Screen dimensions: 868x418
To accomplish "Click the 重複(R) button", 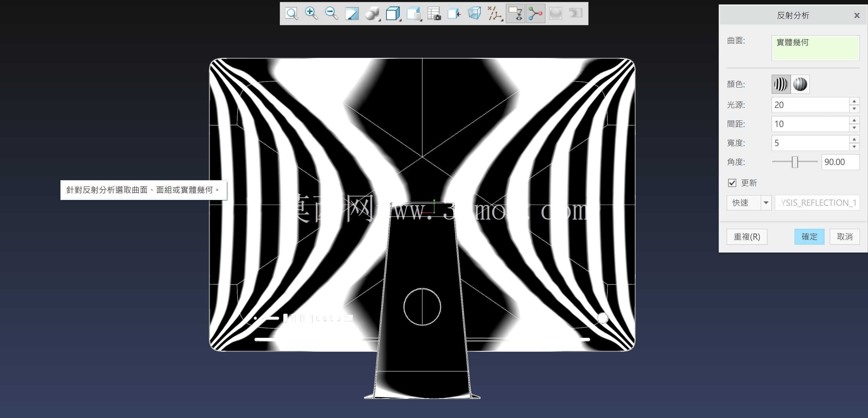I will [x=747, y=237].
